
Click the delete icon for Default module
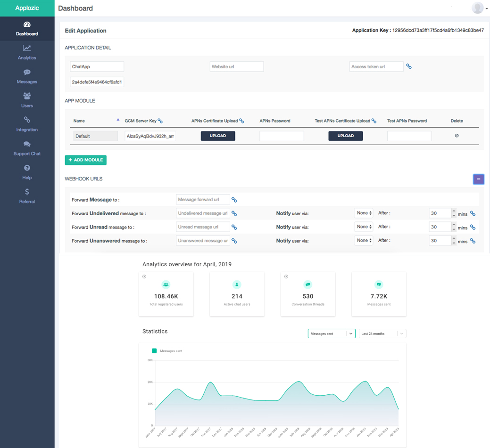[x=457, y=136]
